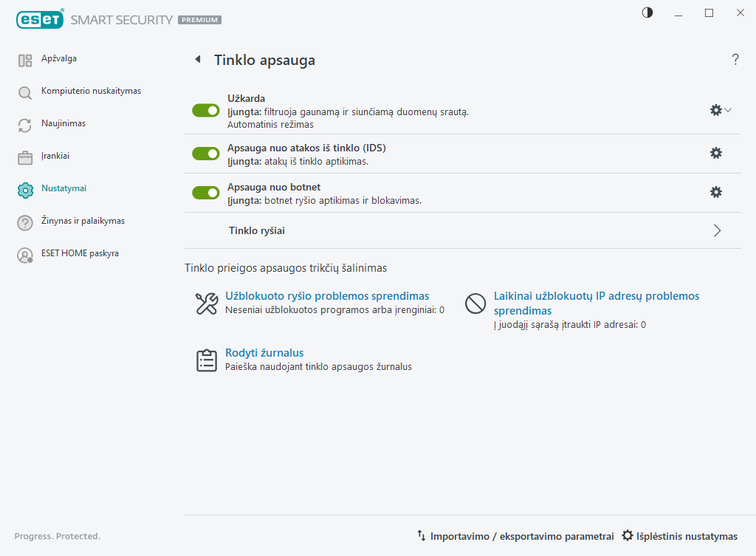Screen dimensions: 756x556
Task: Click the Kompiuterio nuskaitymas magnifier icon
Action: click(25, 93)
